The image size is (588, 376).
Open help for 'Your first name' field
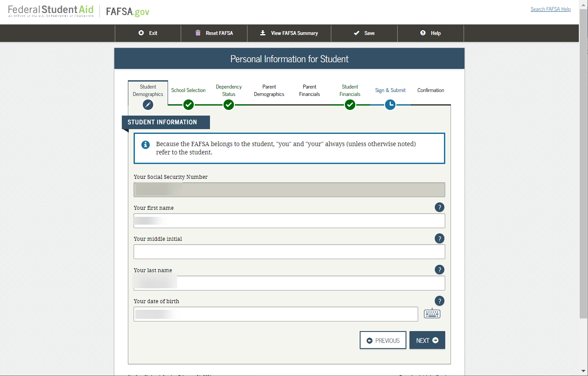[440, 207]
